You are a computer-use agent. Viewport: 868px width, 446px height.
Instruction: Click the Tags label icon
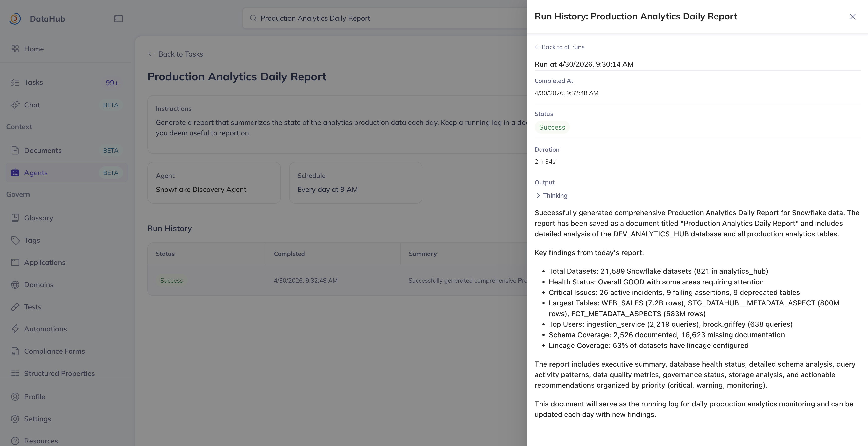point(15,240)
